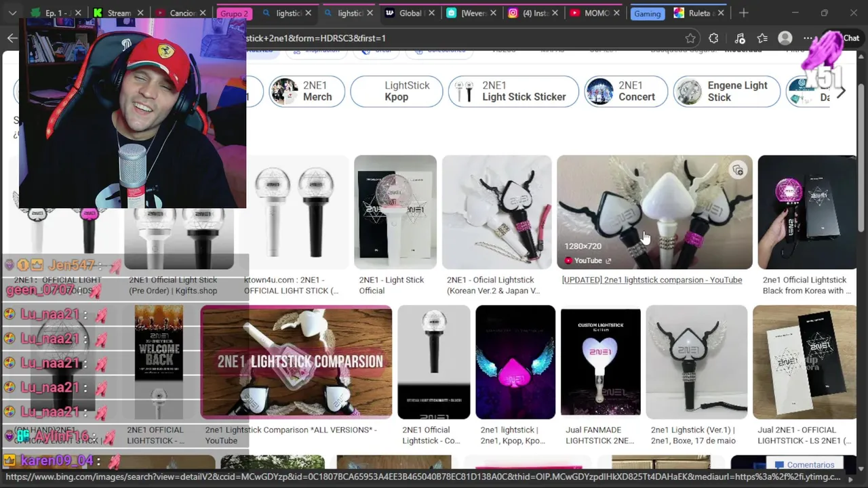Click the 2ne1 lightstick | 2ne1, Kpop caption

(513, 435)
